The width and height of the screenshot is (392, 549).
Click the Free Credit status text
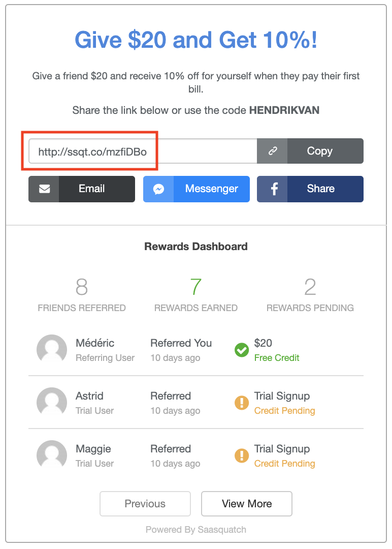(x=277, y=358)
